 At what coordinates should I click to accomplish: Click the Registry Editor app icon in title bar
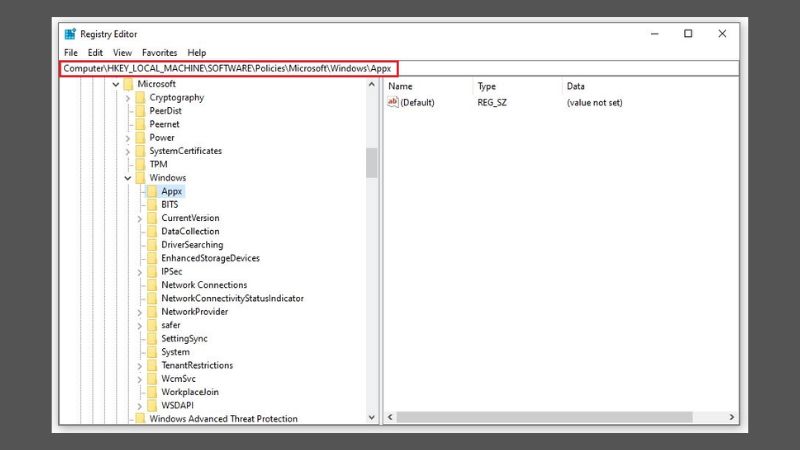coord(70,33)
